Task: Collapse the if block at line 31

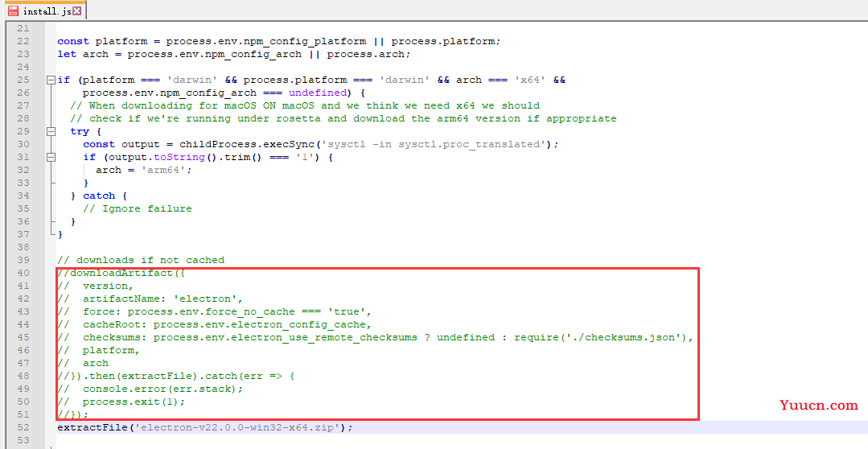Action: pyautogui.click(x=51, y=157)
